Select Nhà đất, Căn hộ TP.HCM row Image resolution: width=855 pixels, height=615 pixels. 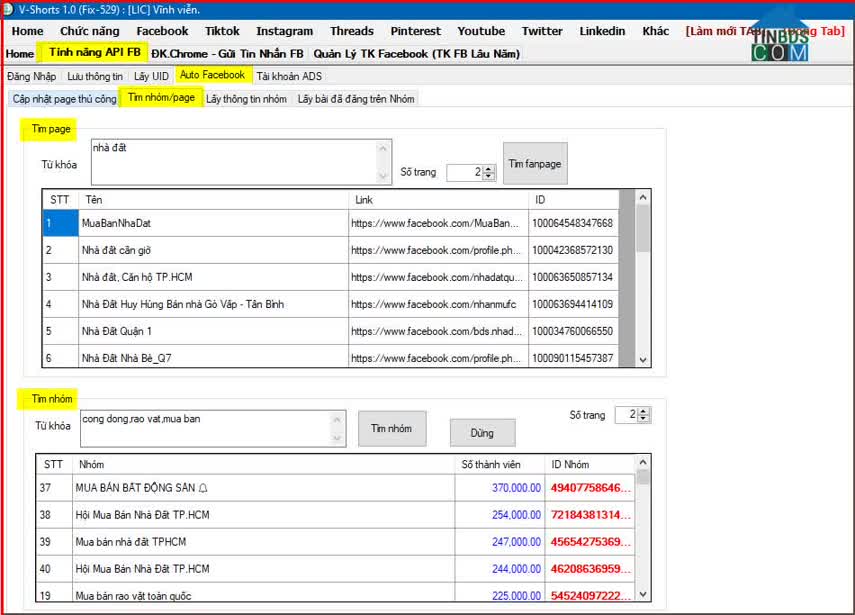pyautogui.click(x=330, y=277)
